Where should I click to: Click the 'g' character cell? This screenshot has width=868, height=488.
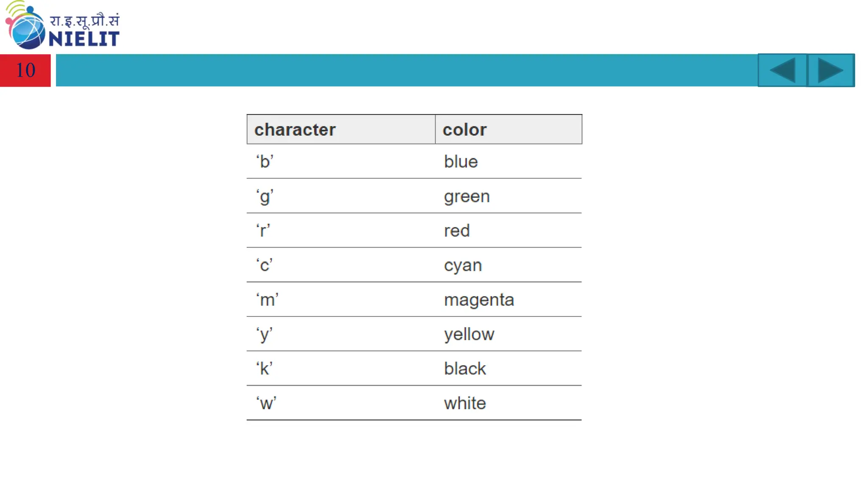pos(341,196)
